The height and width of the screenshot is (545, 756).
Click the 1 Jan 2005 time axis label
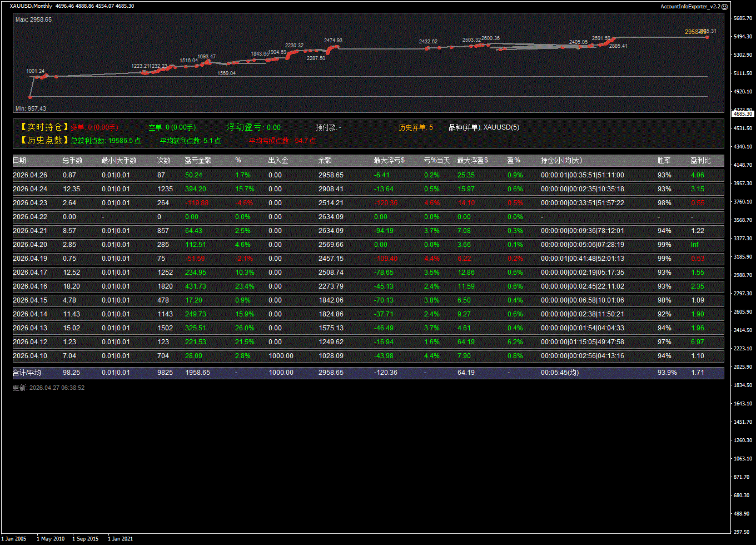click(14, 538)
